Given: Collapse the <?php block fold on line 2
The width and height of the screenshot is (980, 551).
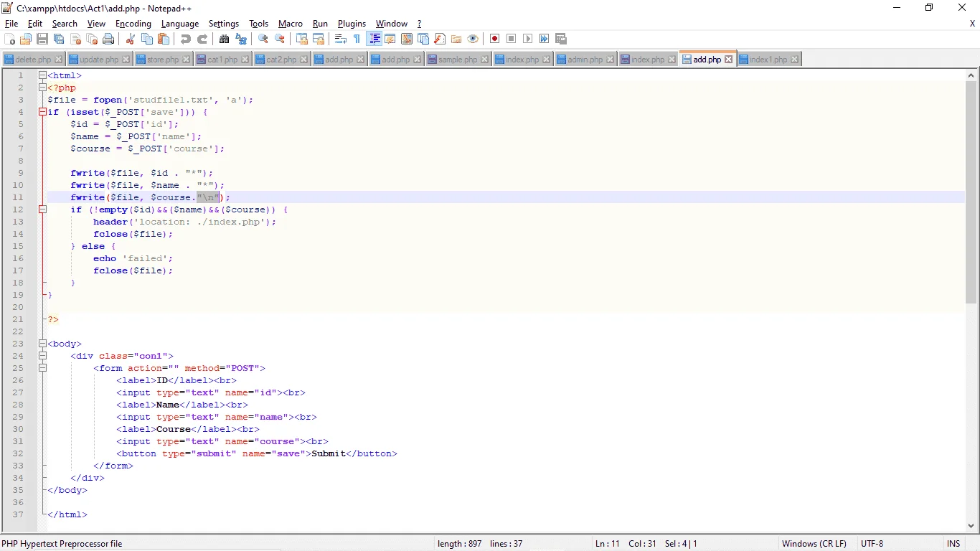Looking at the screenshot, I should [42, 88].
